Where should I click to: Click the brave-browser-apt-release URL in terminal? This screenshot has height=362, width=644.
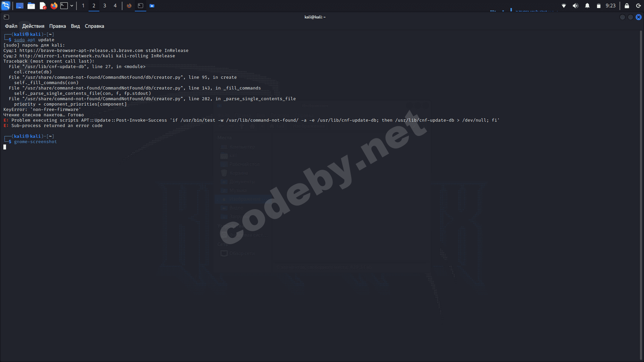tap(81, 51)
